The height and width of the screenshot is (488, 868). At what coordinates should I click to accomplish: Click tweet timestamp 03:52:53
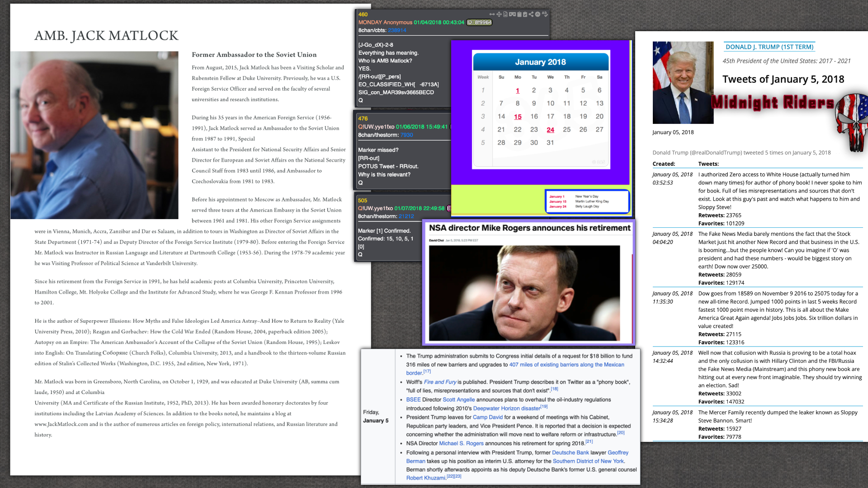tap(663, 183)
